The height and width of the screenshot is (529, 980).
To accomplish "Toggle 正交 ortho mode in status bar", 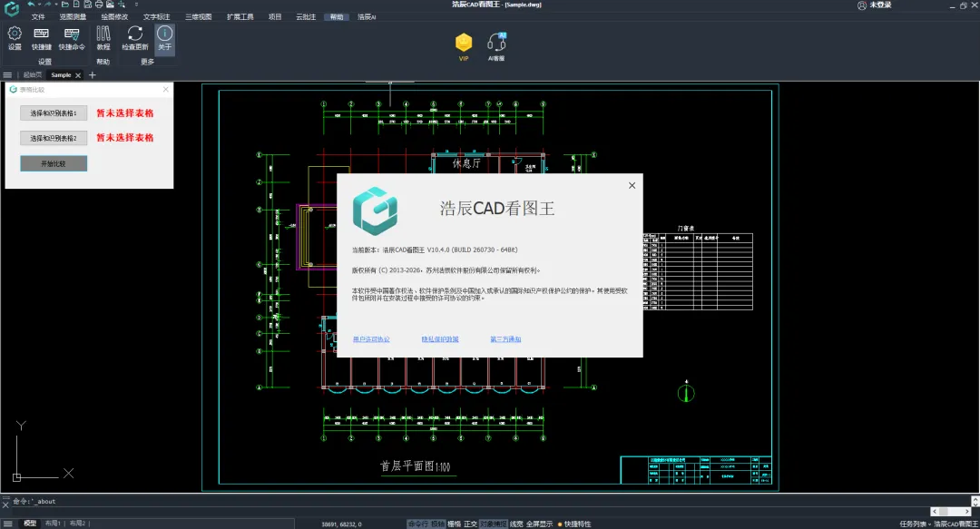I will pyautogui.click(x=470, y=524).
